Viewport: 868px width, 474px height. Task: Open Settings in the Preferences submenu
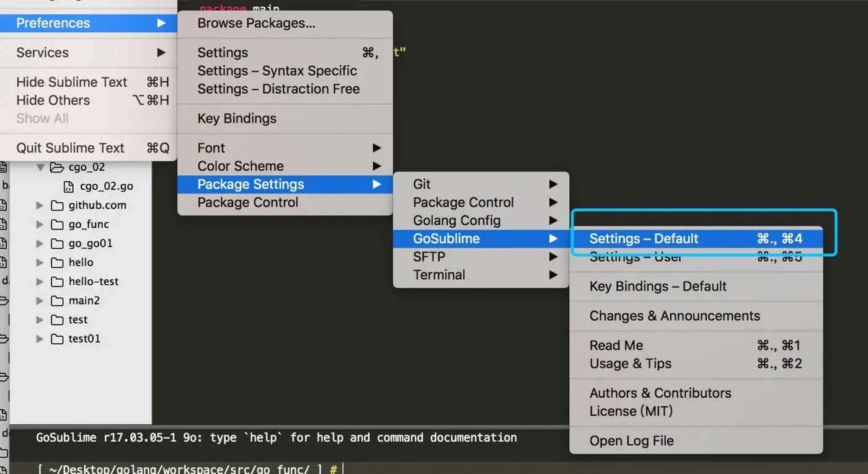[285, 53]
